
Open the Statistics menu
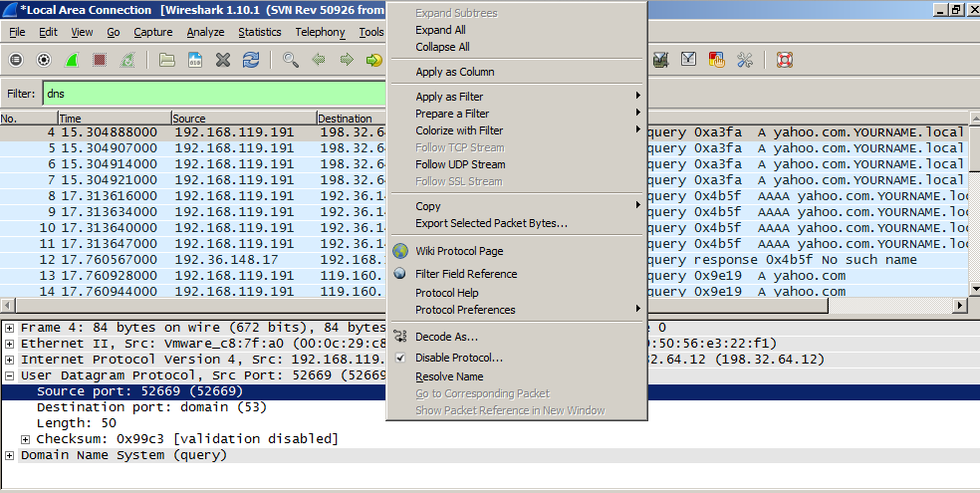pyautogui.click(x=260, y=32)
